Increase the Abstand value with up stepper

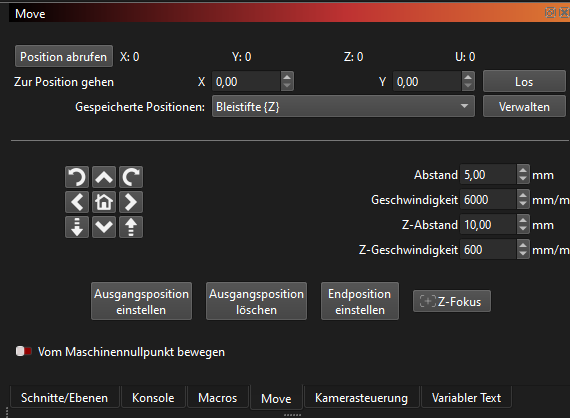pos(523,170)
